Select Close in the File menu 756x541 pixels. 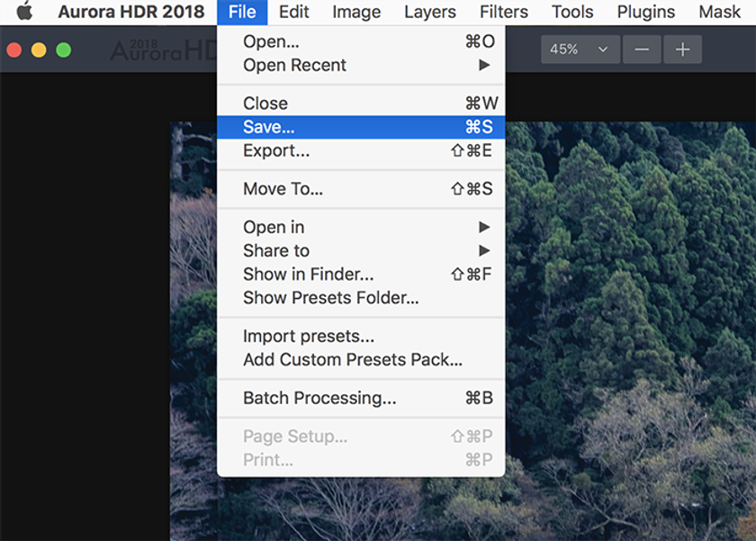point(361,104)
